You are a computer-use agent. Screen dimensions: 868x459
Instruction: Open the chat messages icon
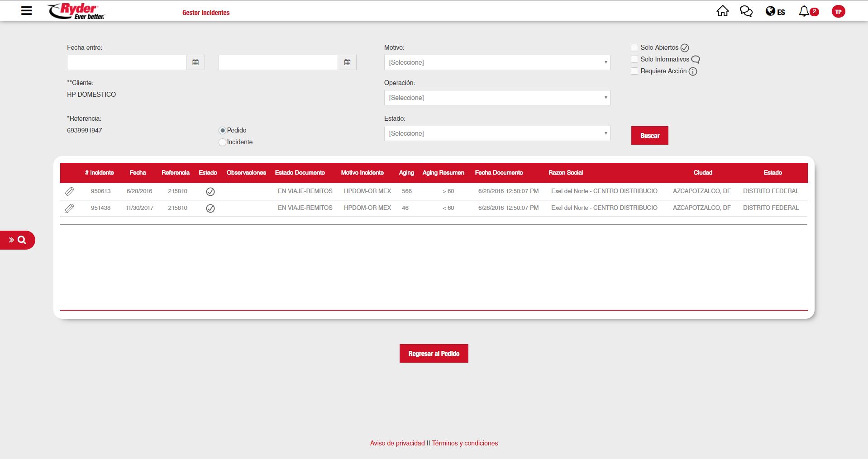[746, 11]
